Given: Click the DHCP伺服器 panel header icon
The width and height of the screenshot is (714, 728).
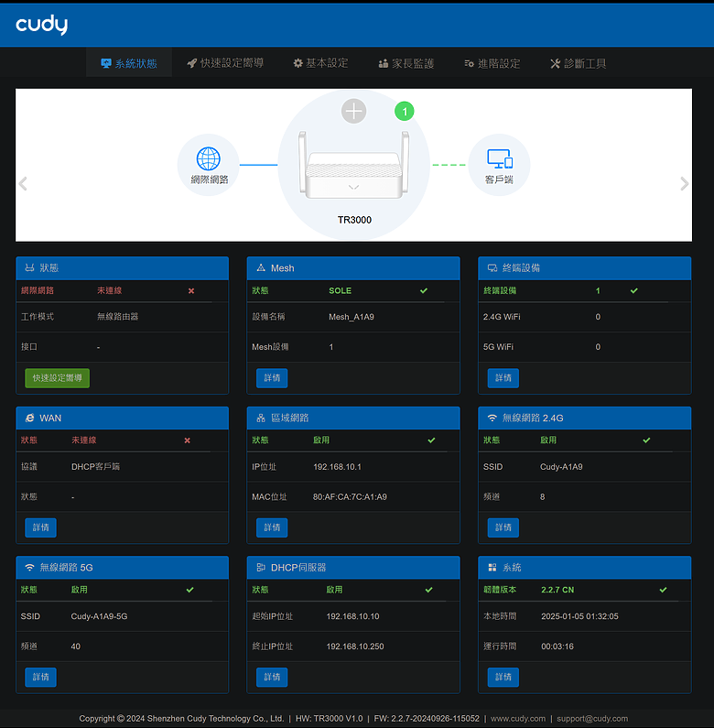Looking at the screenshot, I should click(261, 568).
